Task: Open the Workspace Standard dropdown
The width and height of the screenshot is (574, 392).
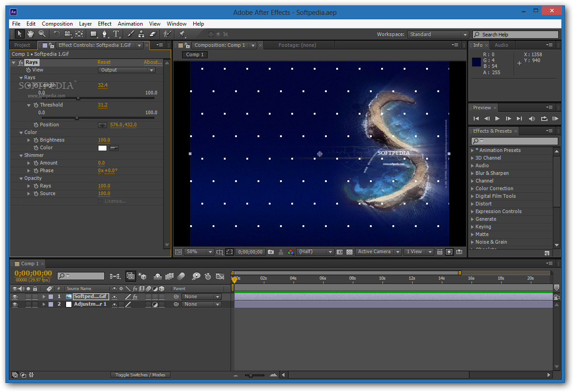Action: pos(438,35)
